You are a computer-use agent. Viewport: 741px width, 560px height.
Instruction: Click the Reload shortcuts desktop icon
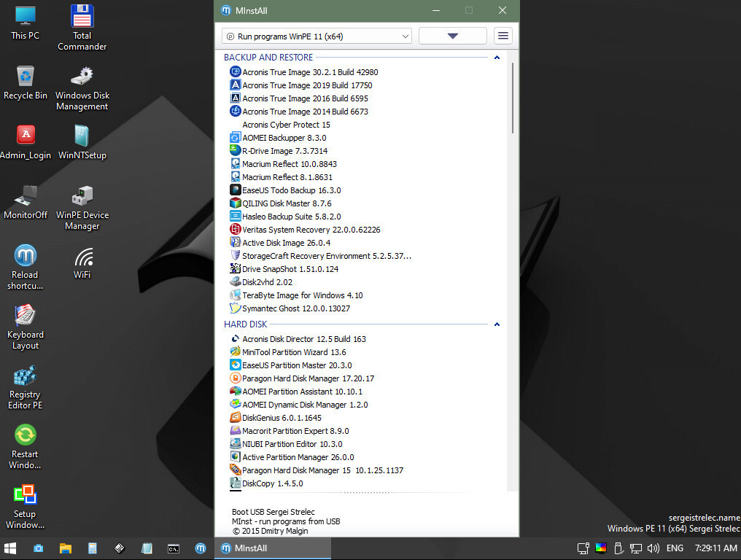click(x=25, y=268)
